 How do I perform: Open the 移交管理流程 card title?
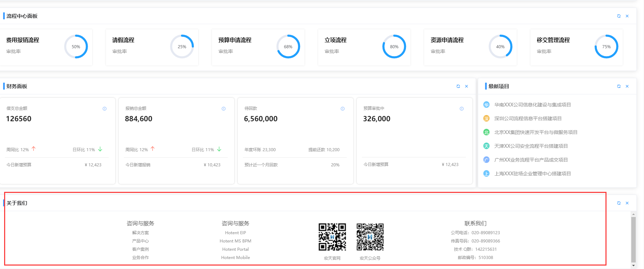553,40
